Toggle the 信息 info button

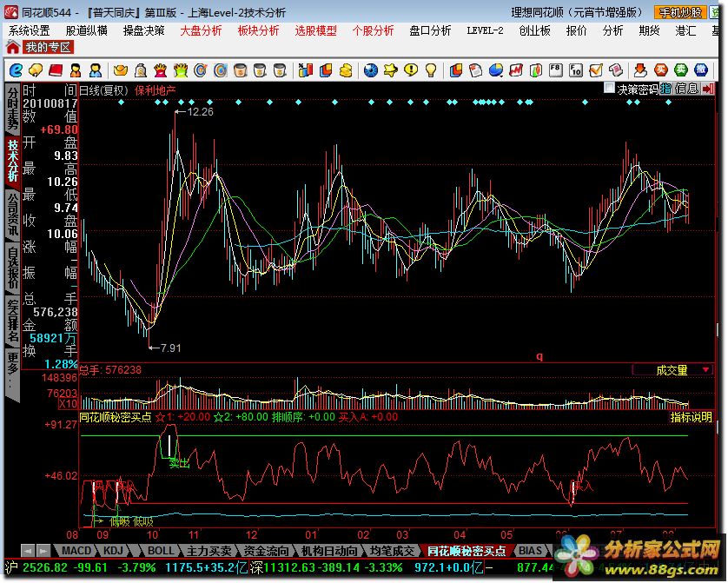coord(686,89)
